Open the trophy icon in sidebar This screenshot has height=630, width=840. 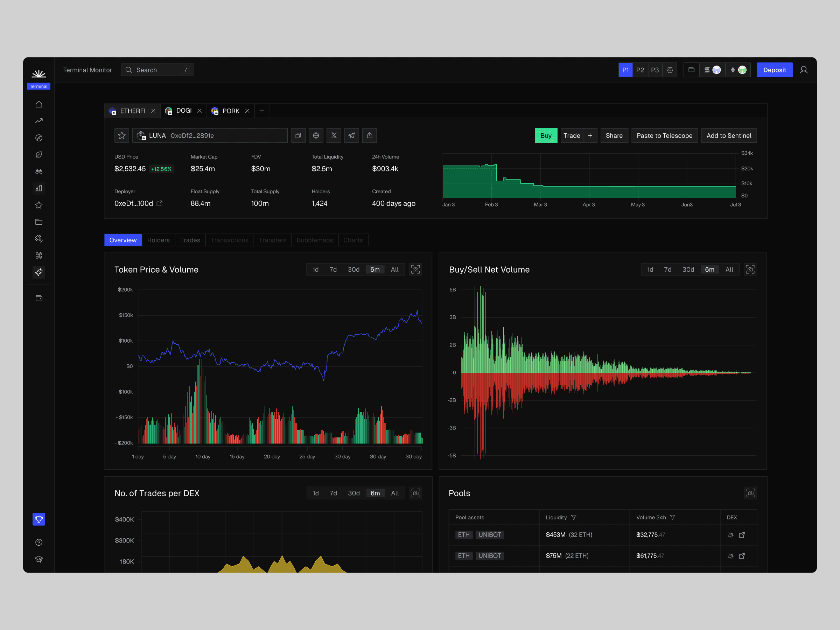pos(39,519)
